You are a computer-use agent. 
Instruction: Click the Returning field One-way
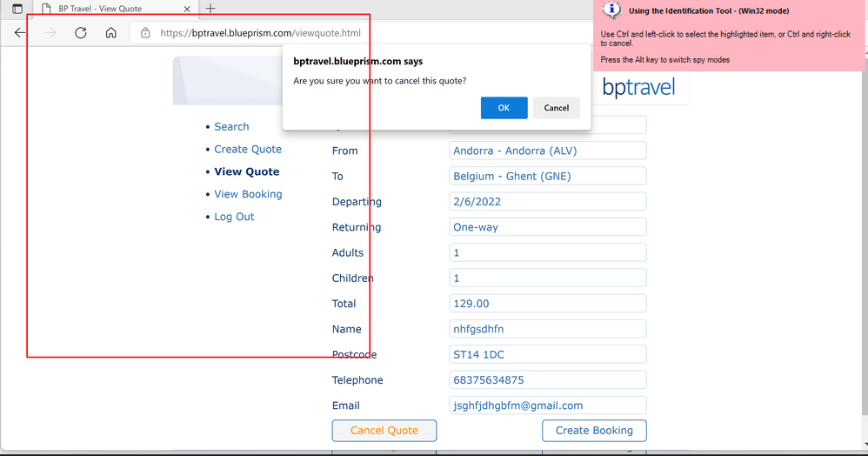click(547, 227)
